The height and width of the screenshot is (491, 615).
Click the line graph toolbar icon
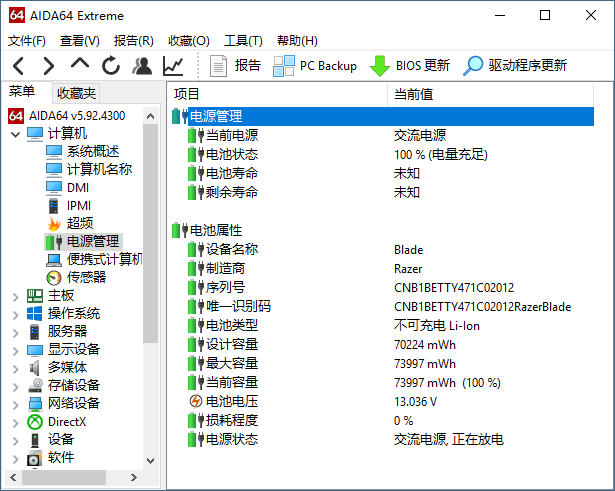[x=173, y=66]
